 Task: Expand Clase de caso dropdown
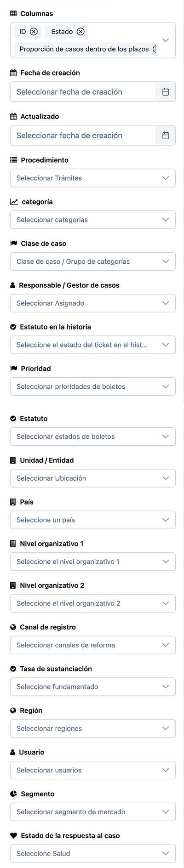[x=93, y=261]
